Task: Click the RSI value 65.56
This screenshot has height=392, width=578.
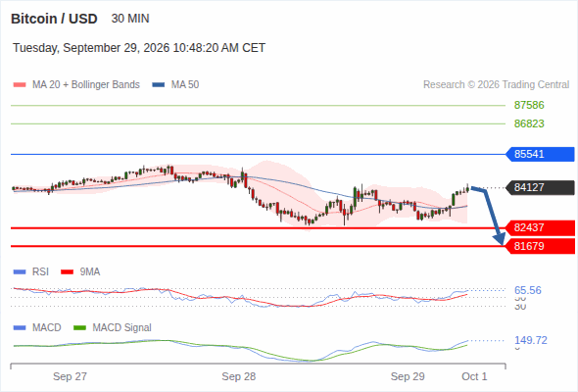Action: pos(528,290)
